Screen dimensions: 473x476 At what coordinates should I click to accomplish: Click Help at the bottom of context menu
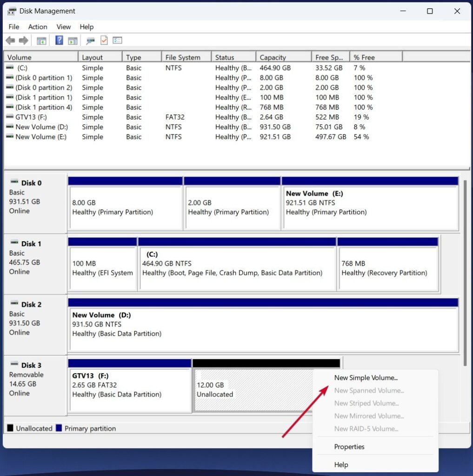341,464
